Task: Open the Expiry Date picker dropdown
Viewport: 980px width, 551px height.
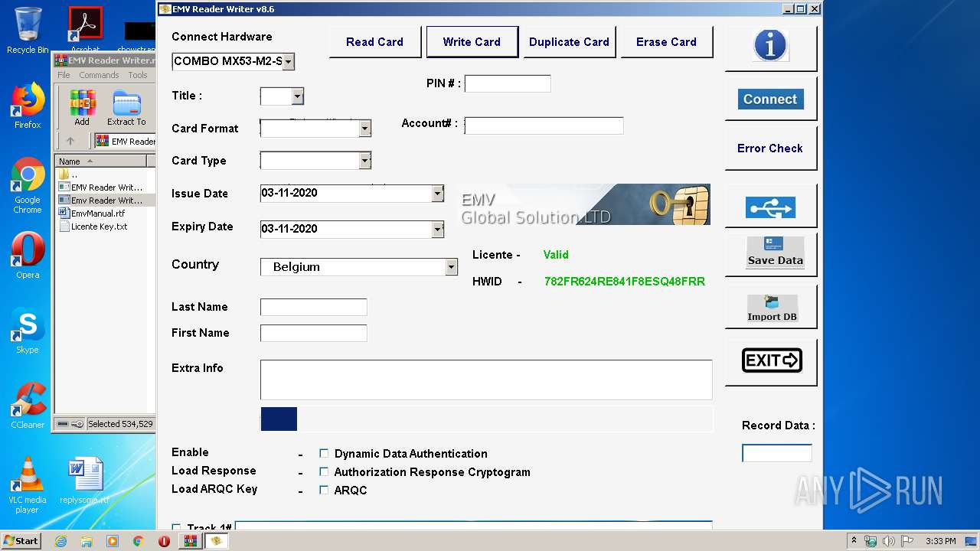Action: click(x=438, y=229)
